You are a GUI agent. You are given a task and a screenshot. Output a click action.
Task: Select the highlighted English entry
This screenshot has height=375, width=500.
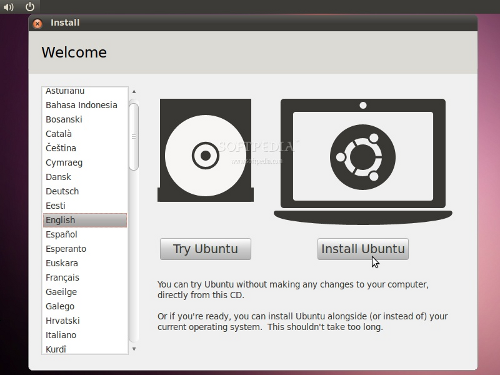[85, 220]
